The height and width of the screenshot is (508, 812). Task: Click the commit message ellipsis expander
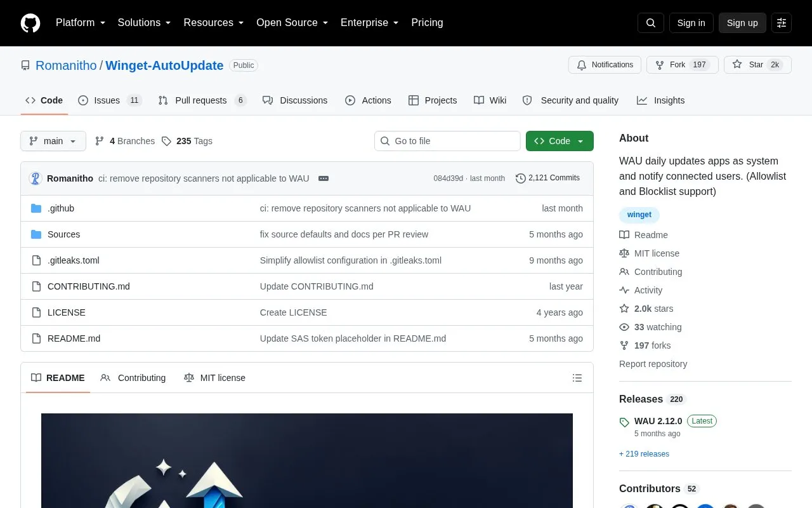(324, 178)
